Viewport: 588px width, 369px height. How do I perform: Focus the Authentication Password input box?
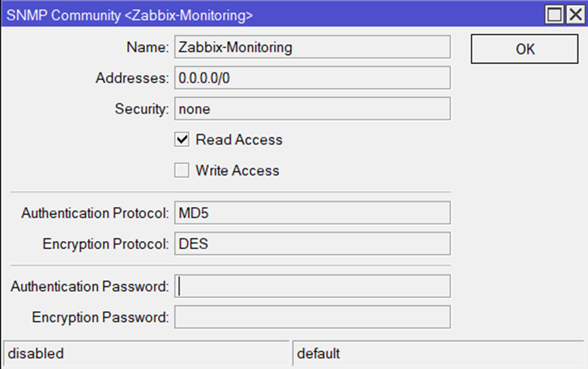tap(312, 287)
